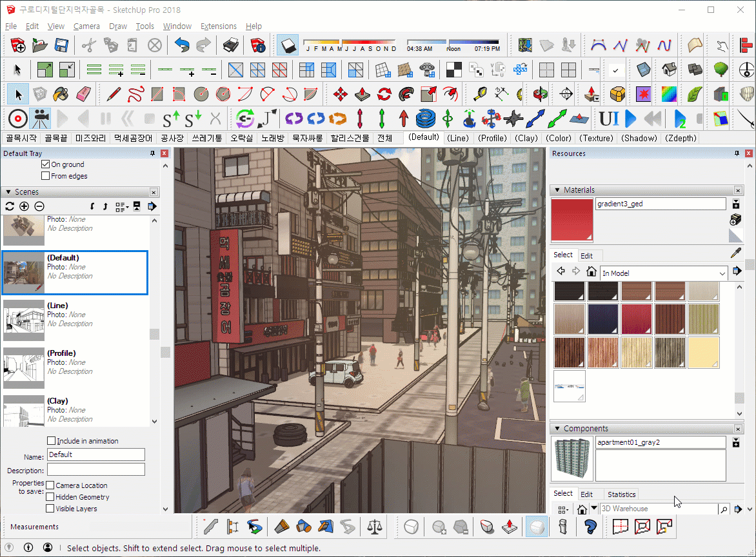756x557 pixels.
Task: Enable Visible Layers property checkbox
Action: tap(50, 509)
